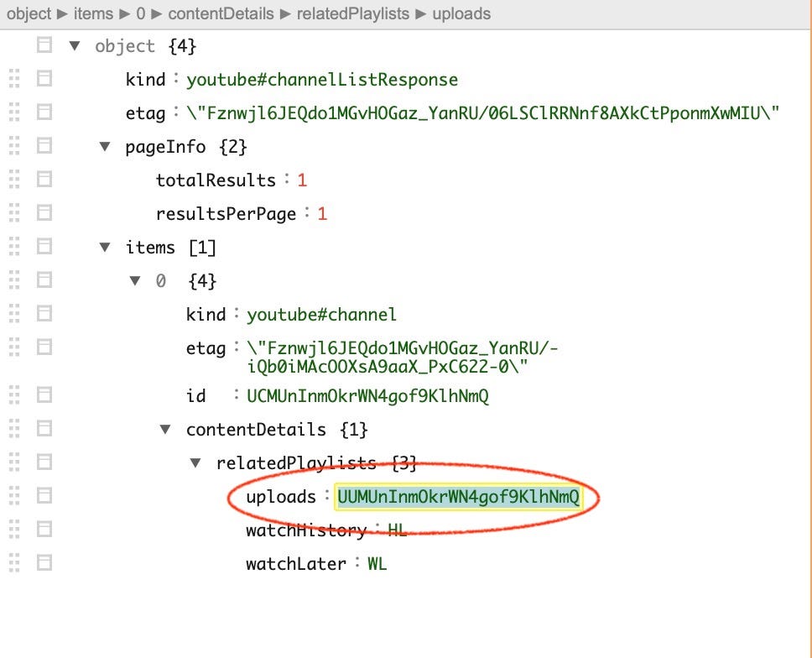Collapse the pageInfo {2} node
This screenshot has width=812, height=658.
[x=105, y=147]
